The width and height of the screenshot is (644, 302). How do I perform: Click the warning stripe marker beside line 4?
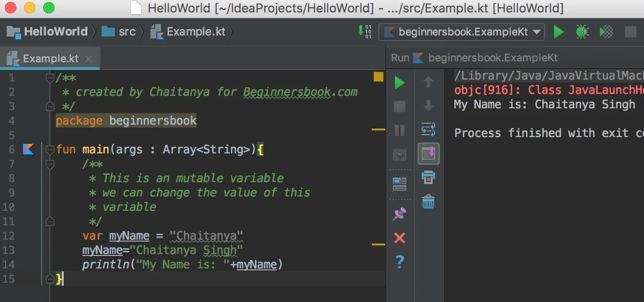click(379, 129)
